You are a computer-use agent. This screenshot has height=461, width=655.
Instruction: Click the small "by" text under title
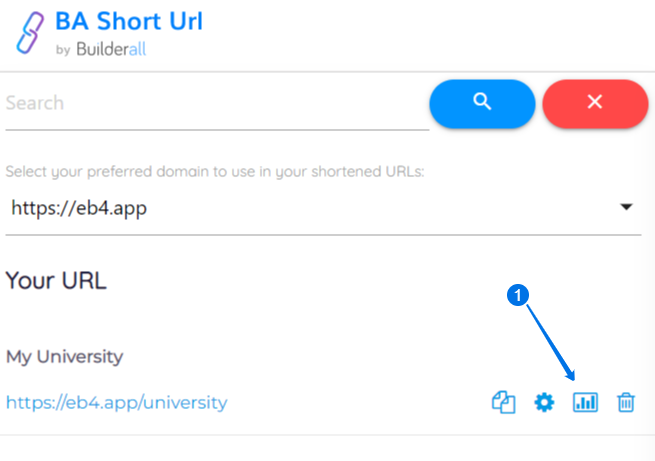click(63, 50)
